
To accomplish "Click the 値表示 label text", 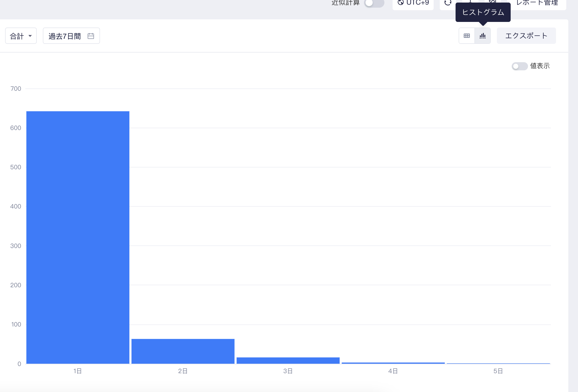I will pos(540,66).
